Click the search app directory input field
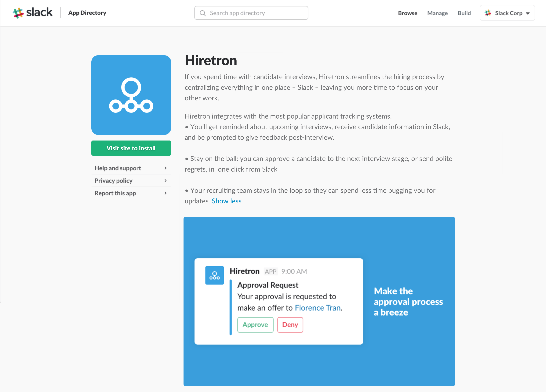Screen dimensions: 546x392 (251, 13)
